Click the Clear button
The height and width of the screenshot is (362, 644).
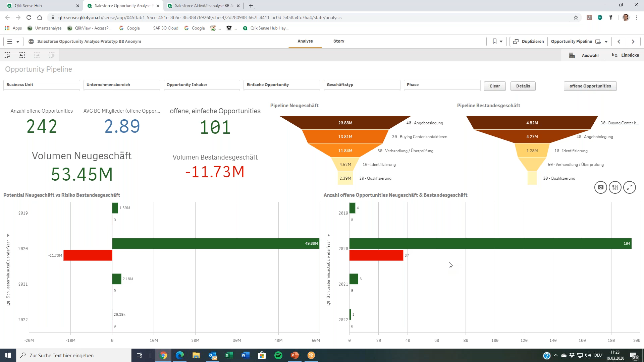coord(495,86)
